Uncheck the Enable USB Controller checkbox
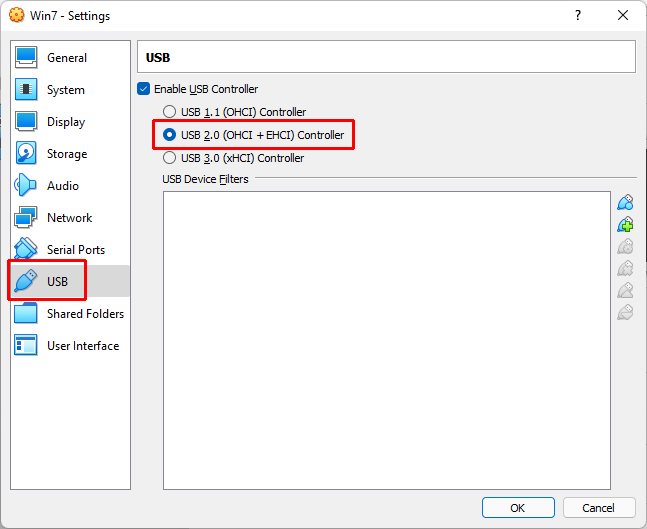Image resolution: width=647 pixels, height=529 pixels. tap(144, 89)
